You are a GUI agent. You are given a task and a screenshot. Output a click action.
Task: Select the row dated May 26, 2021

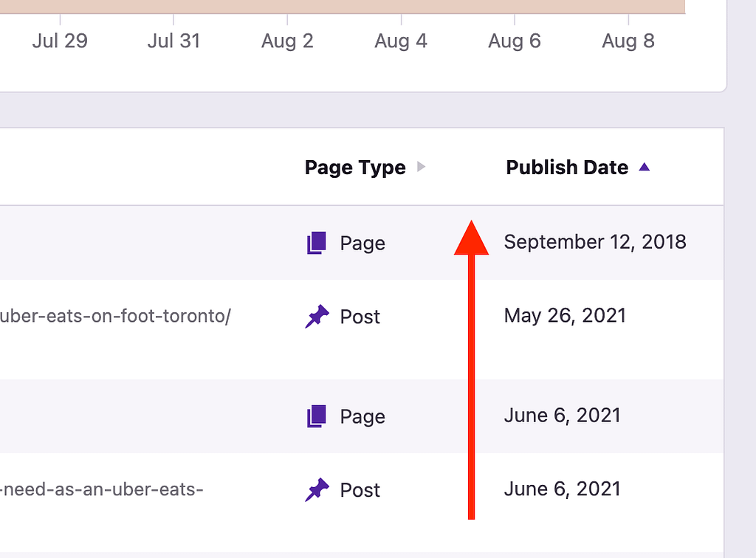pyautogui.click(x=565, y=315)
